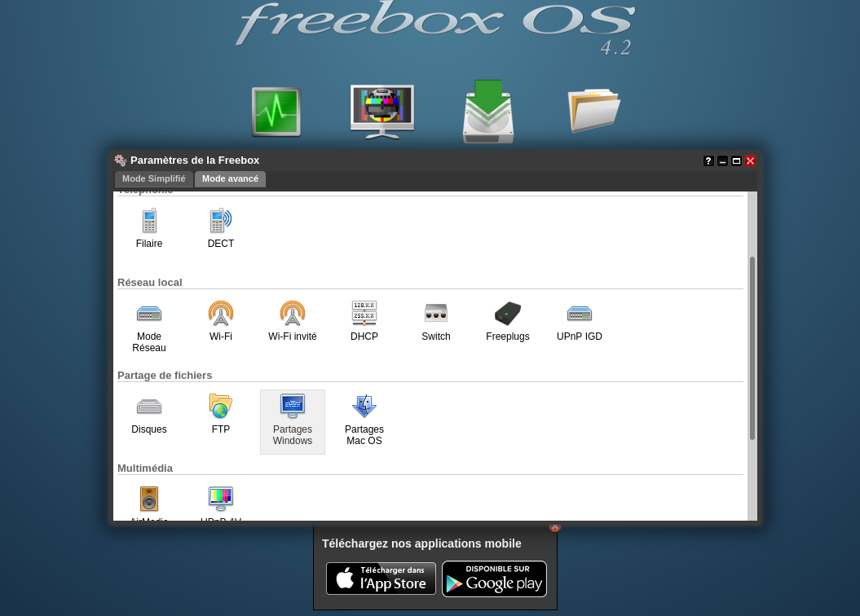Screen dimensions: 860x616
Task: Open the Filaire telephony settings
Action: 149,228
